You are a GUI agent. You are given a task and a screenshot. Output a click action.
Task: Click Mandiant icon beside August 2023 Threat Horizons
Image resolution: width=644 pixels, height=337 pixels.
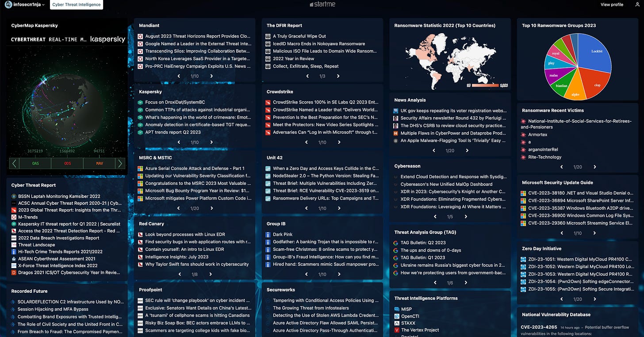140,36
